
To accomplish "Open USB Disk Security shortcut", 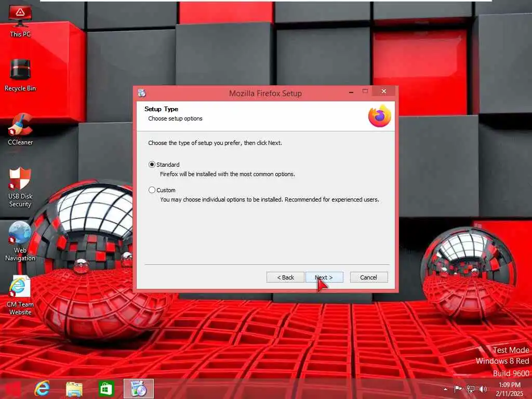I will (x=20, y=187).
